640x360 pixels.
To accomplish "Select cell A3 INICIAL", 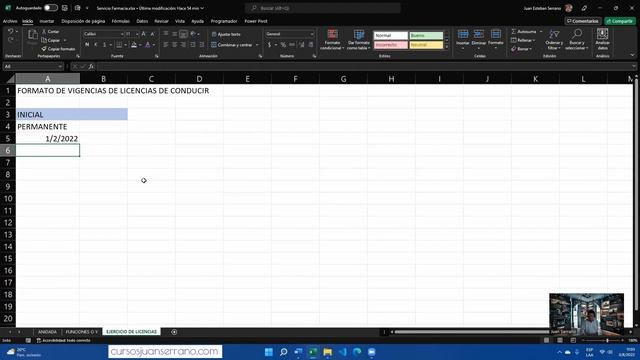I will pos(48,114).
